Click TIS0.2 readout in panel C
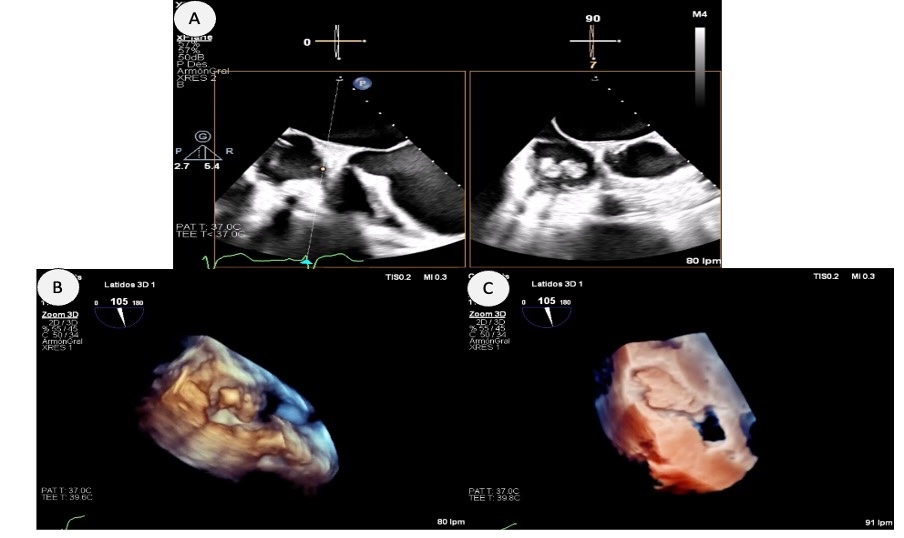The height and width of the screenshot is (538, 904). click(826, 277)
